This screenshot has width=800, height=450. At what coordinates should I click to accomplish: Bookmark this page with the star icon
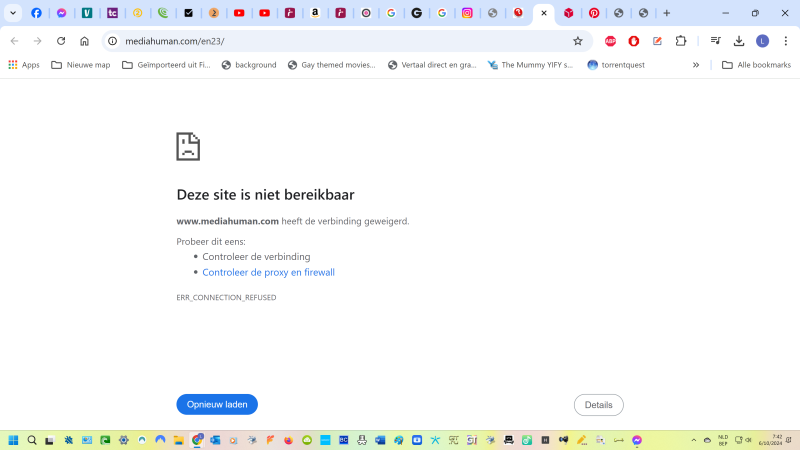pos(577,41)
